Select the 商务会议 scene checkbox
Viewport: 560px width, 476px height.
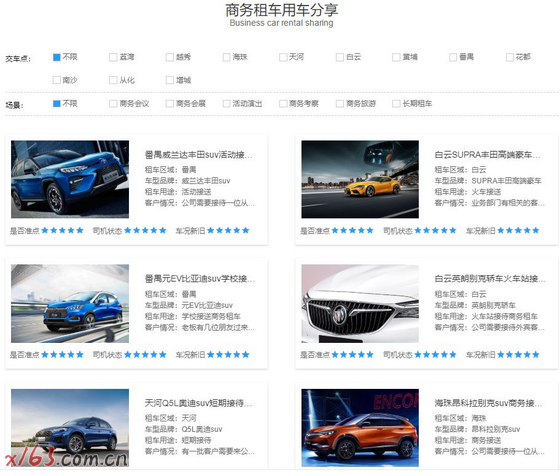pyautogui.click(x=113, y=104)
